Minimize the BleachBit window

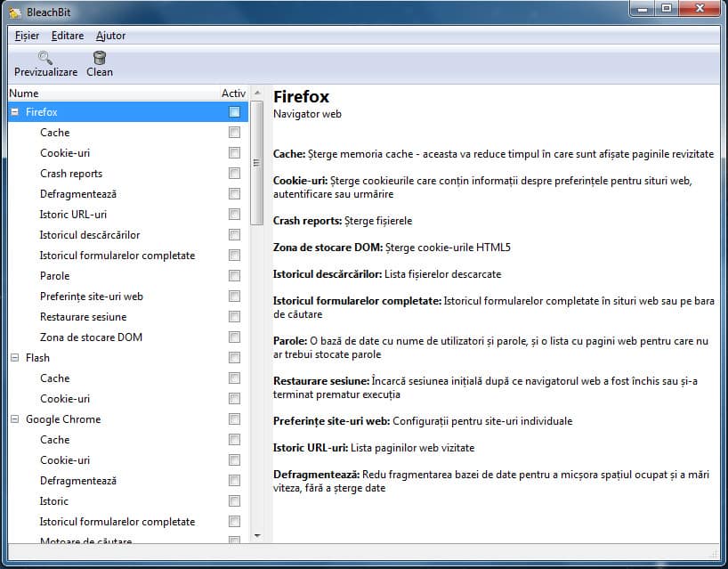(643, 9)
